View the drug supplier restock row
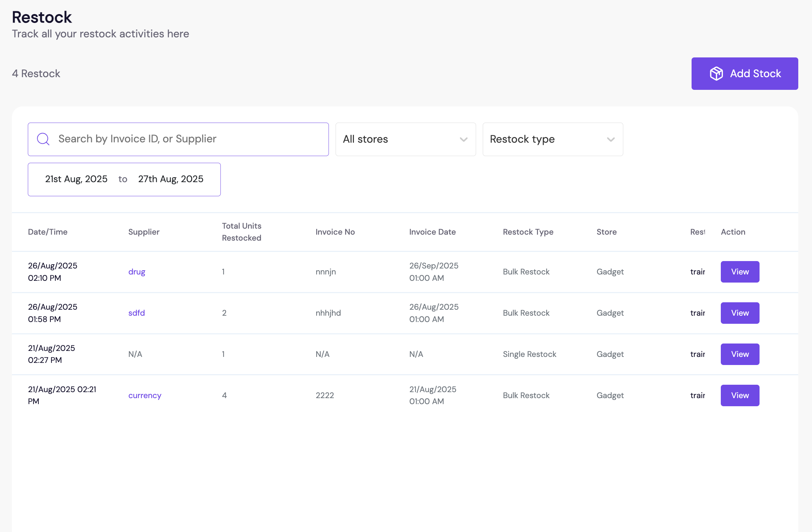This screenshot has width=812, height=532. pyautogui.click(x=739, y=272)
